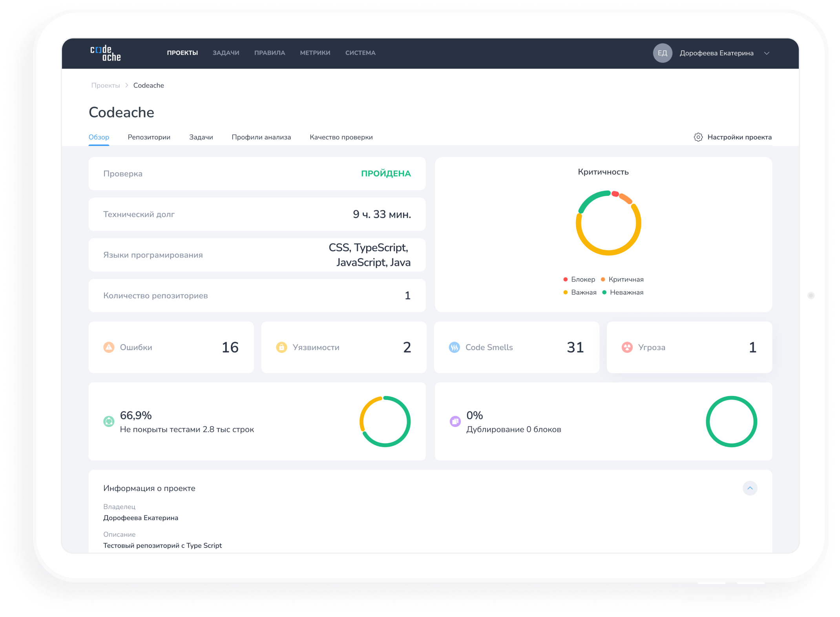The image size is (840, 617).
Task: Open Настройки проекта link
Action: [x=739, y=137]
